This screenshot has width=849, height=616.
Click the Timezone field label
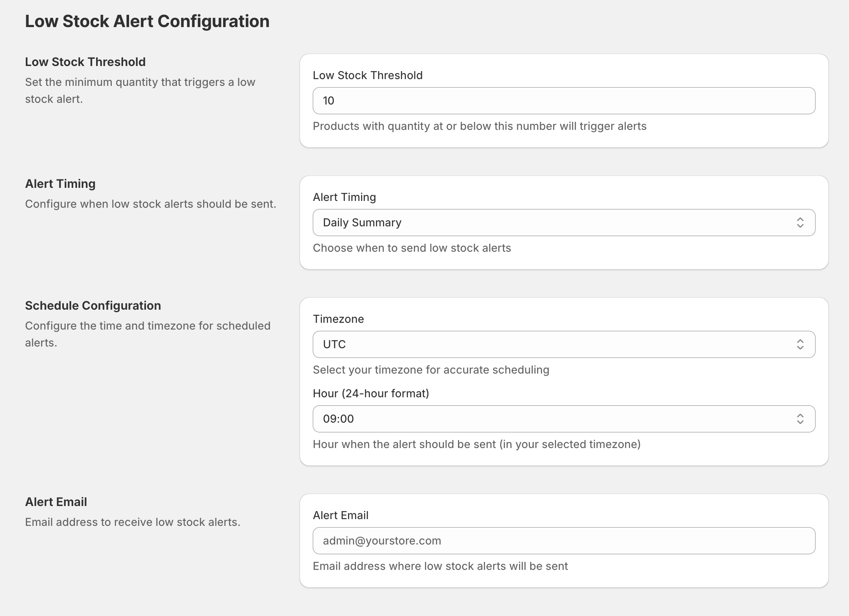tap(338, 319)
